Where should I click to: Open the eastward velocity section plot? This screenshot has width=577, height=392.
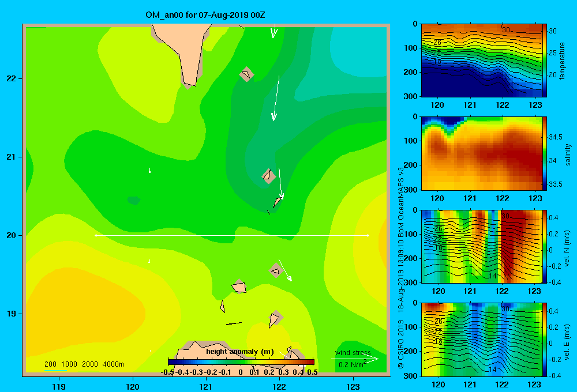(481, 340)
